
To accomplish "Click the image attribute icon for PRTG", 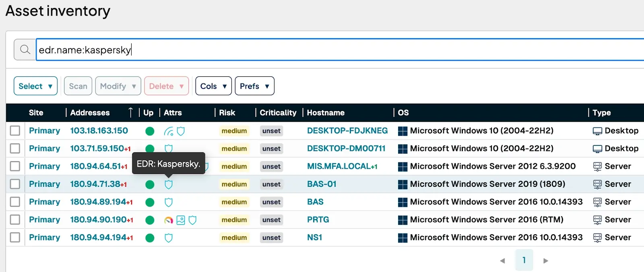I will pyautogui.click(x=181, y=220).
